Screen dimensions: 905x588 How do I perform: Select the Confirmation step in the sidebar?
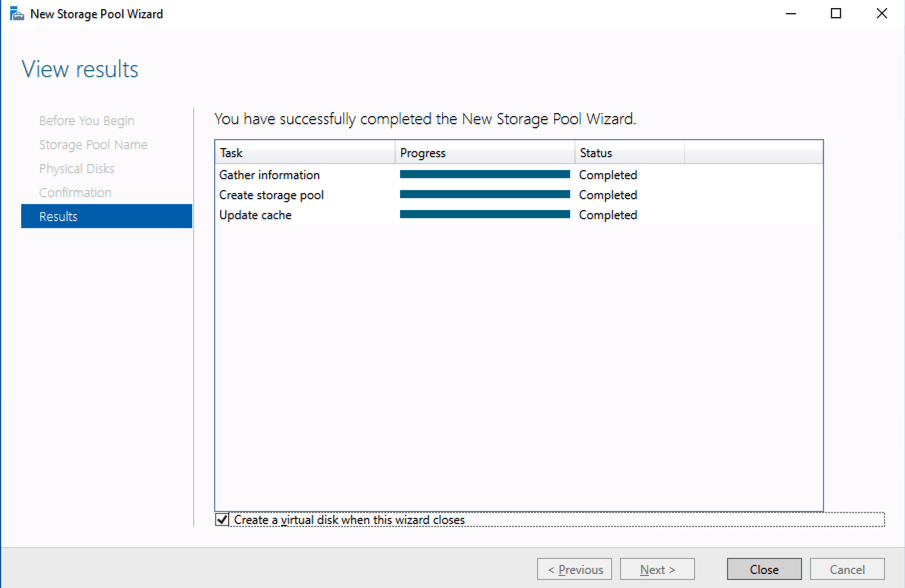75,192
